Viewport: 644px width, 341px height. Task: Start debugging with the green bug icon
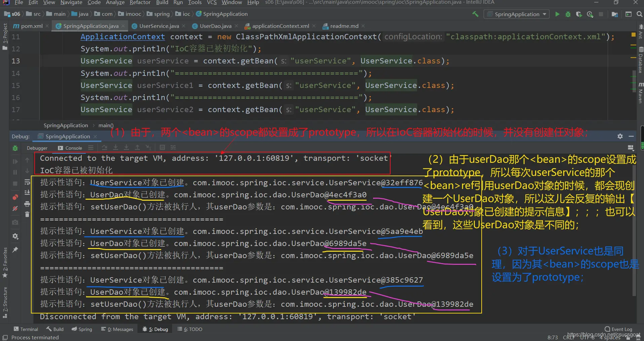[x=568, y=14]
